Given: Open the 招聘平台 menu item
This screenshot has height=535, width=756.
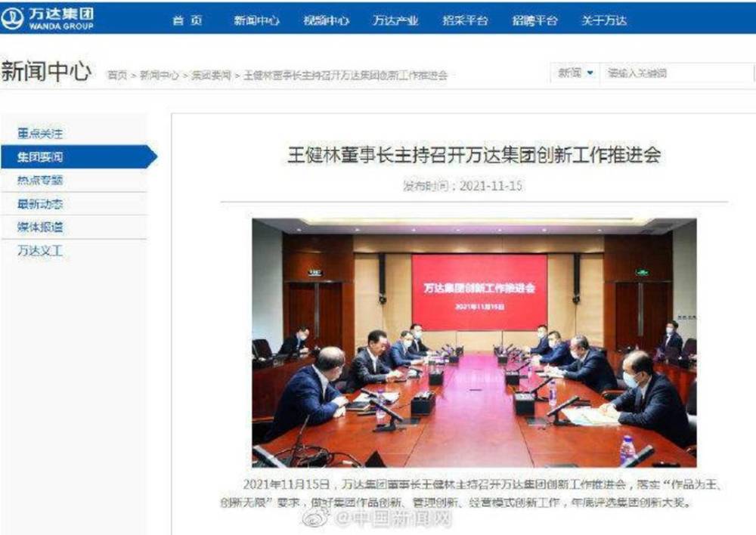Looking at the screenshot, I should click(534, 20).
